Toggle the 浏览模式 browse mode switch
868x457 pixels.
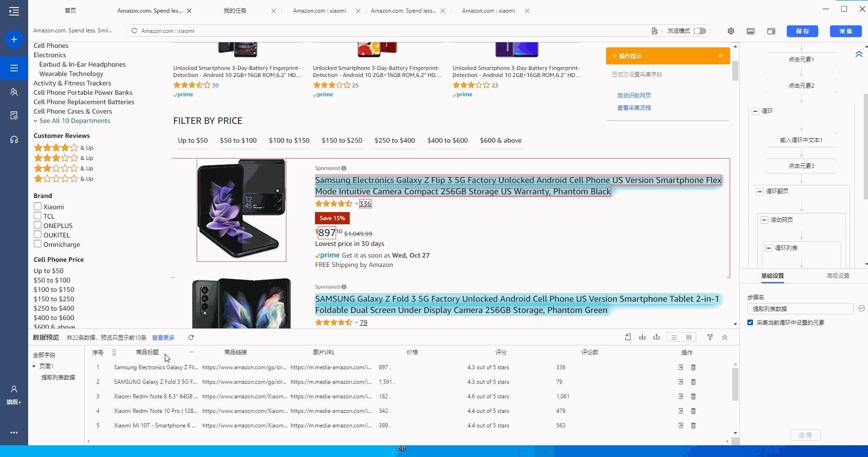(700, 31)
